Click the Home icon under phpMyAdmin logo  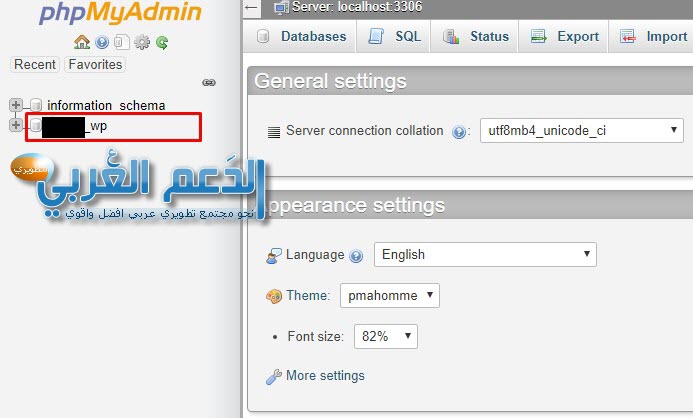[x=83, y=43]
